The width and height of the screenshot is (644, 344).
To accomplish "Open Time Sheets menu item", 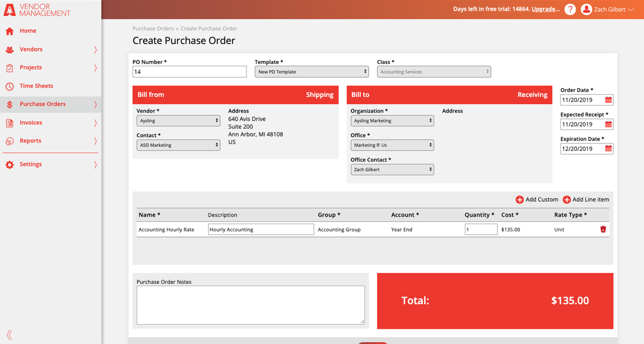I will click(x=36, y=86).
